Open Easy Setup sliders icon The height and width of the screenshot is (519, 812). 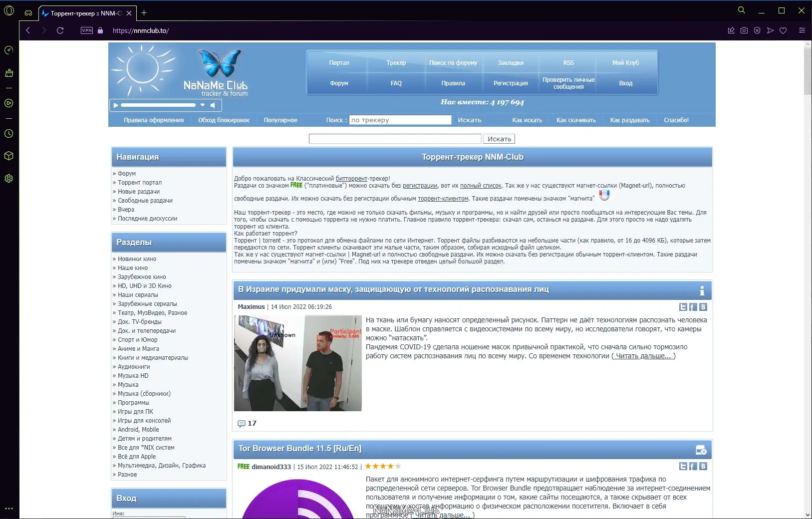click(802, 30)
